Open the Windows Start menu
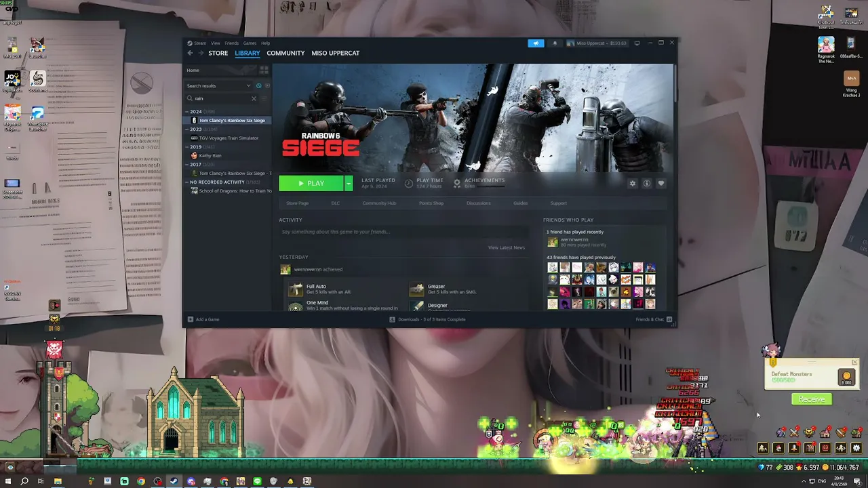This screenshot has width=868, height=488. 8,481
